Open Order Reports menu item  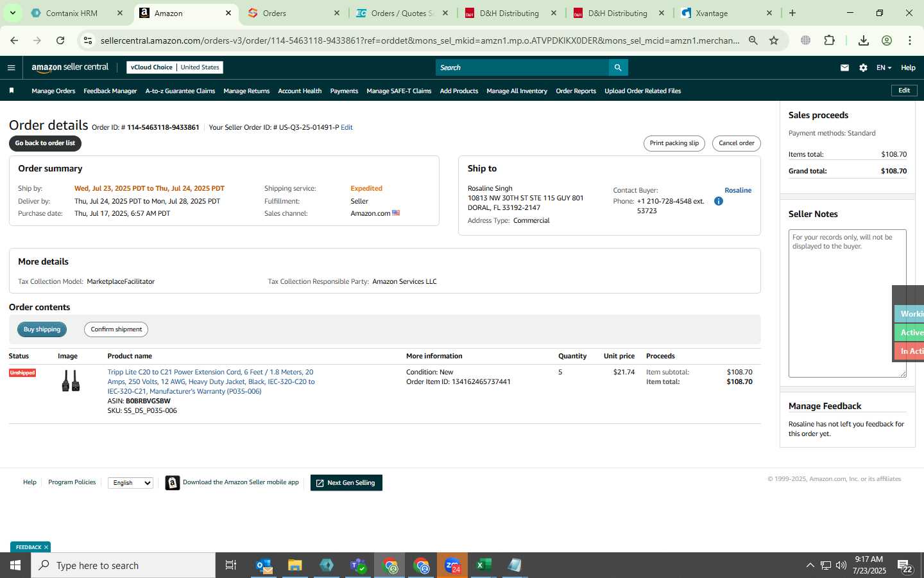(x=576, y=91)
